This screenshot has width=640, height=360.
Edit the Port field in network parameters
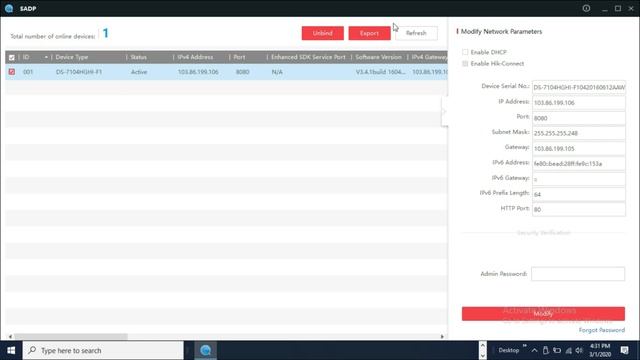pyautogui.click(x=578, y=118)
